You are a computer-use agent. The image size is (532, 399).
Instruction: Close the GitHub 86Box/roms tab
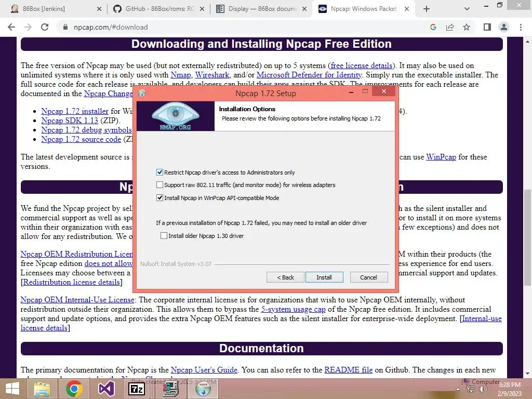pyautogui.click(x=202, y=9)
